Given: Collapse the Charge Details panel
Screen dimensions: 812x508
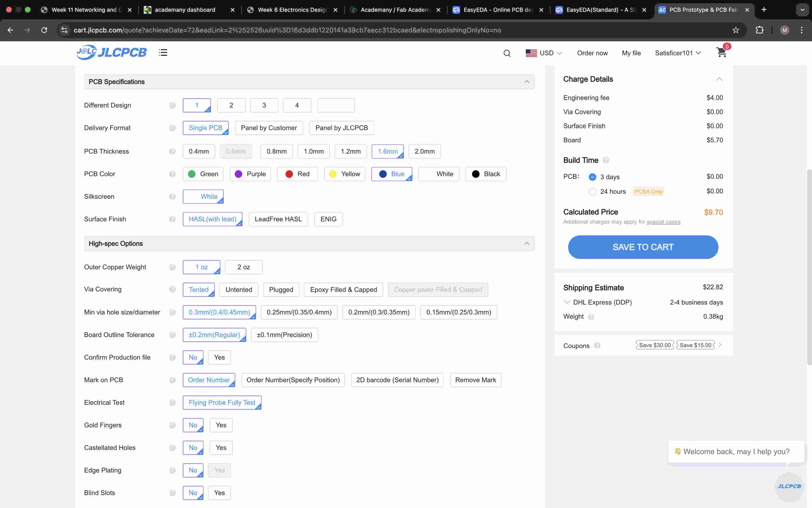Looking at the screenshot, I should point(719,79).
